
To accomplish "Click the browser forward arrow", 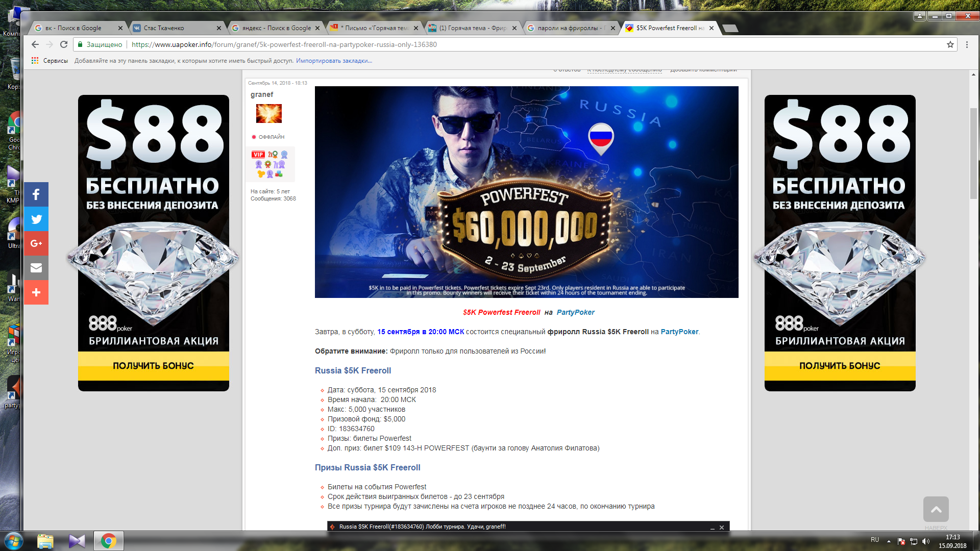I will (50, 44).
